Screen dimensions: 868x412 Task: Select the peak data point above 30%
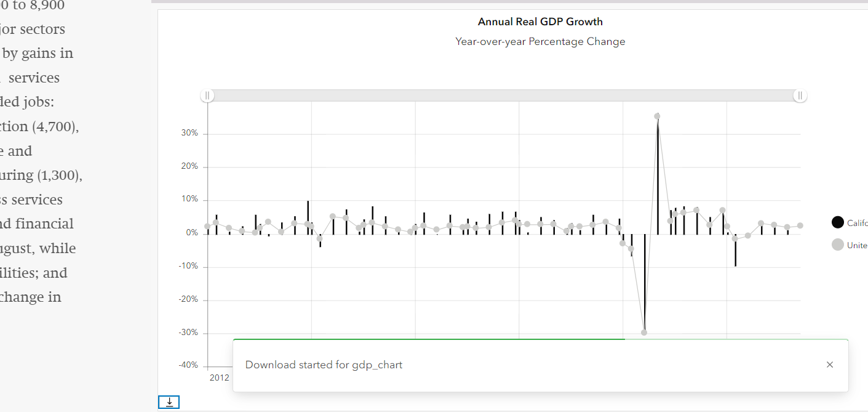(x=657, y=116)
